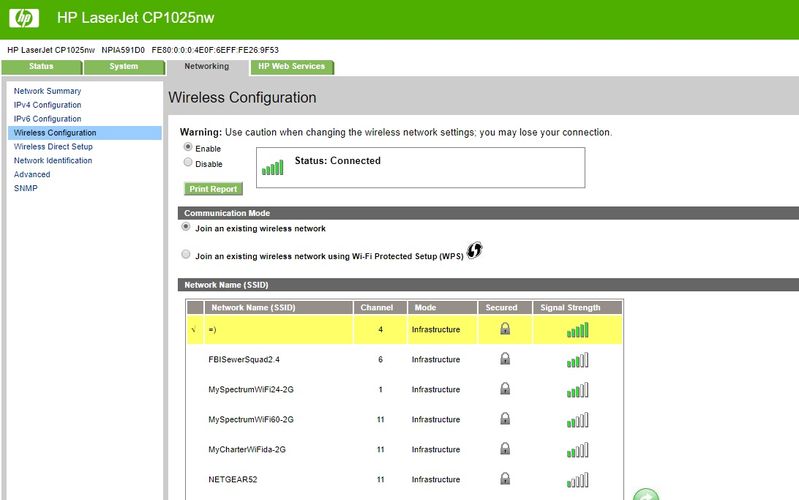Select the NETGEAR52 network name
Screen dimensions: 799x500
[x=233, y=480]
